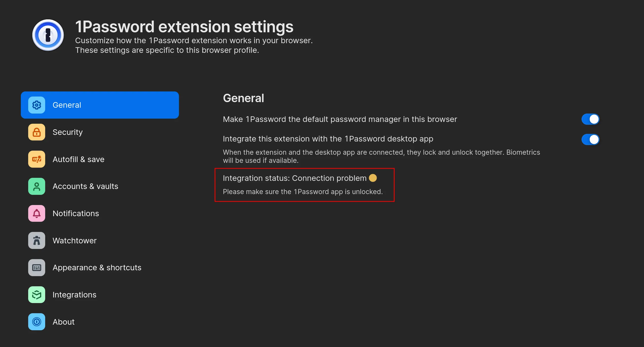This screenshot has width=644, height=347.
Task: Switch to Autofill & save section
Action: pos(78,159)
